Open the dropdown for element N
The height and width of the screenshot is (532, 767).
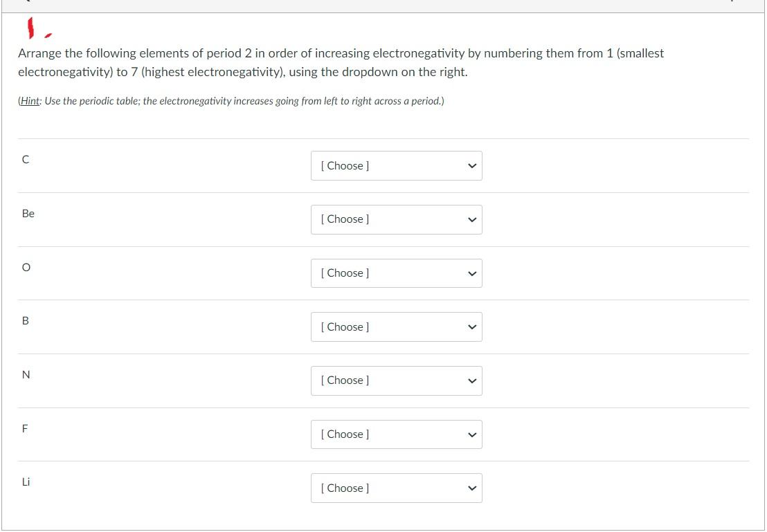[396, 380]
